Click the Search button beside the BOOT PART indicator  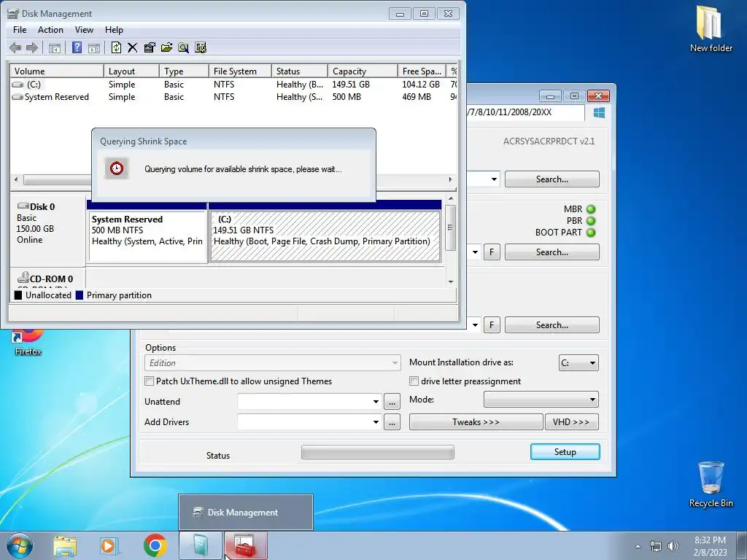point(552,252)
